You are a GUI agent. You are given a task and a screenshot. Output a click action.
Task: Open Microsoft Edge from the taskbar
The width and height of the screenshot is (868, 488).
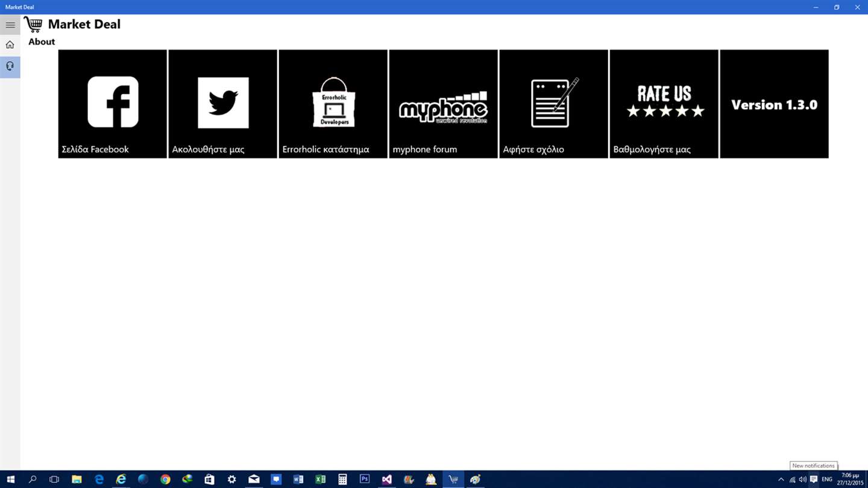click(99, 480)
